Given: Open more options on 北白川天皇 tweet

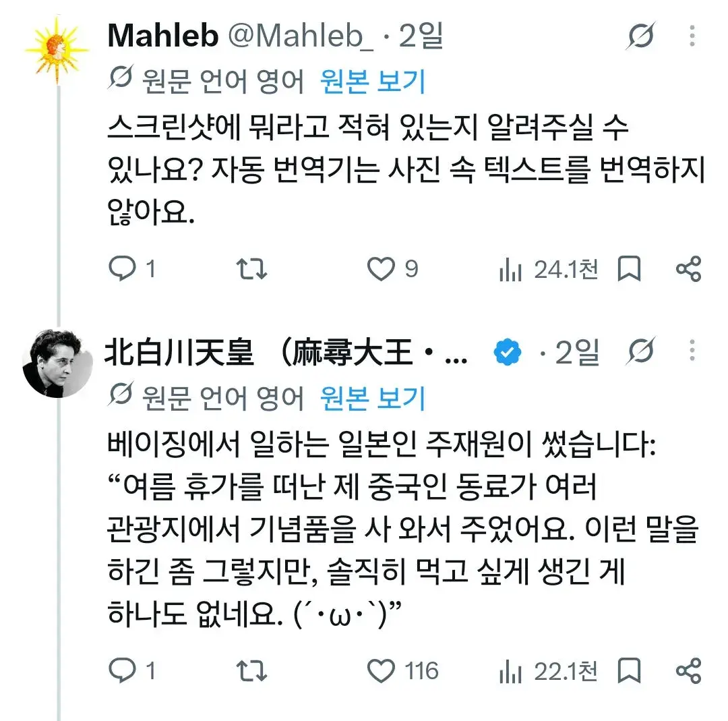Looking at the screenshot, I should (x=692, y=350).
